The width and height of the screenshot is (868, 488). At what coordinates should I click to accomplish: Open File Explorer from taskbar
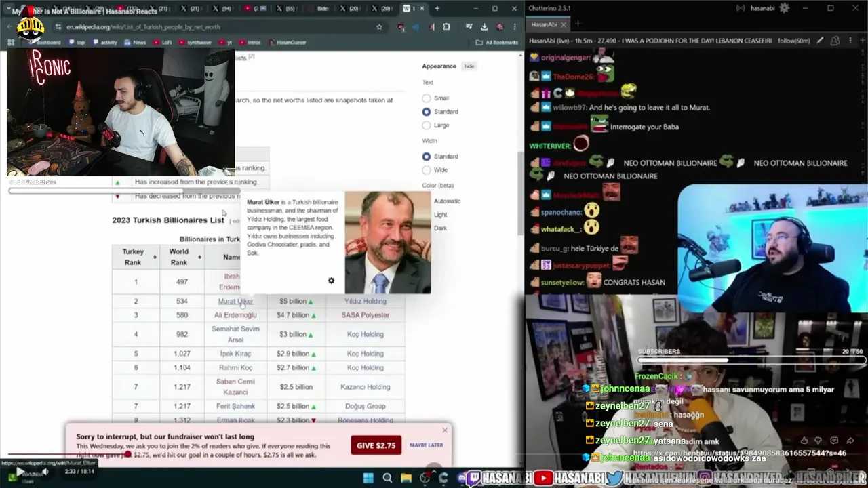[x=406, y=478]
